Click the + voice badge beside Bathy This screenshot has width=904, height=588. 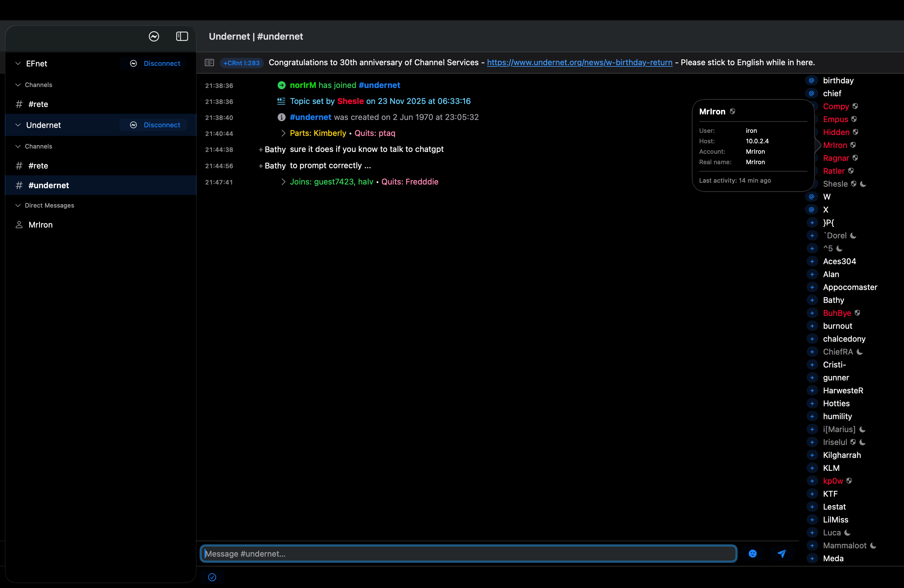(x=812, y=300)
